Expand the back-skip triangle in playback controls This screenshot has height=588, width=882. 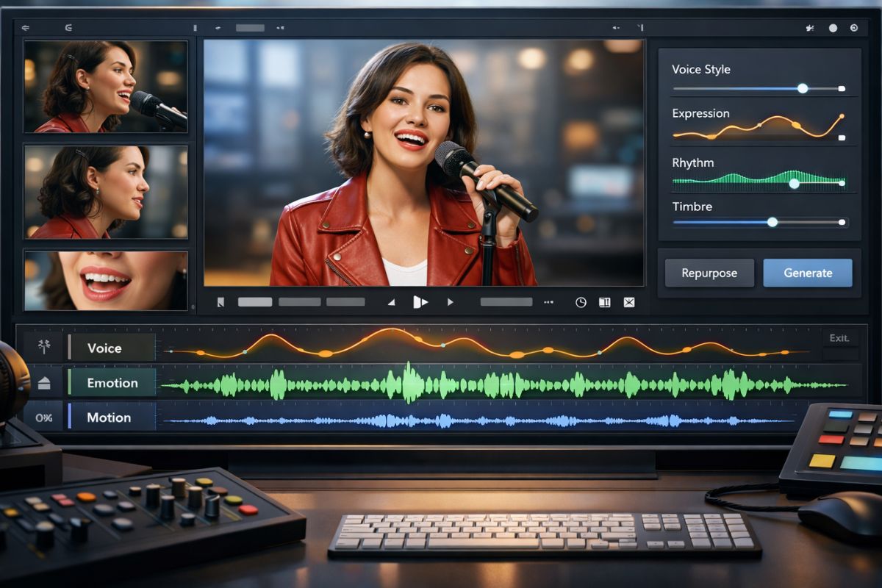click(390, 301)
